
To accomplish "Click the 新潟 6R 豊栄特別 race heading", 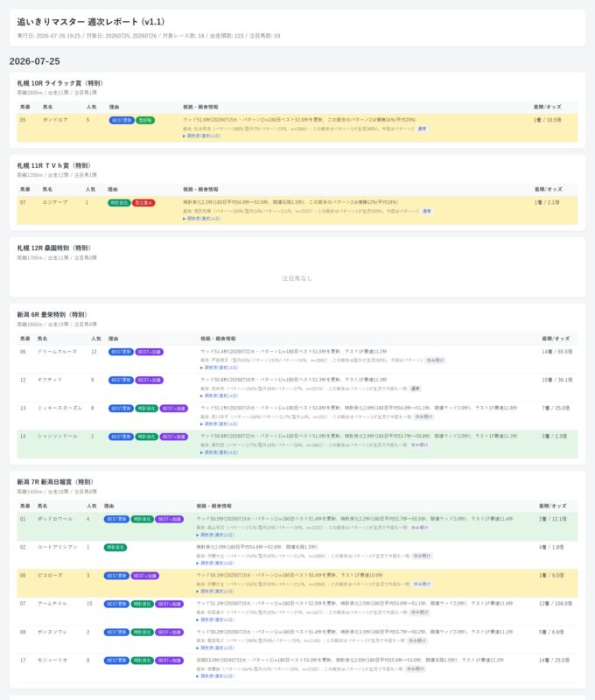I will 52,314.
